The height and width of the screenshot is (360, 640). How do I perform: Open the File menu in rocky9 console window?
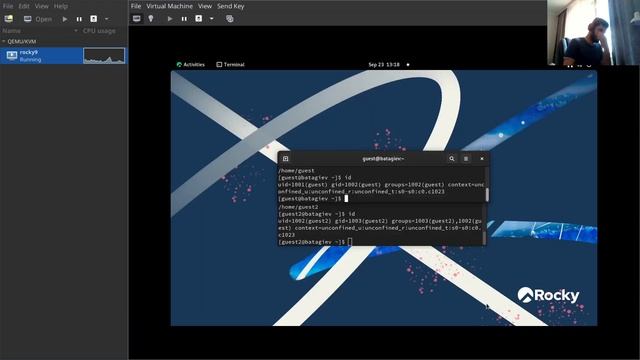click(x=136, y=6)
